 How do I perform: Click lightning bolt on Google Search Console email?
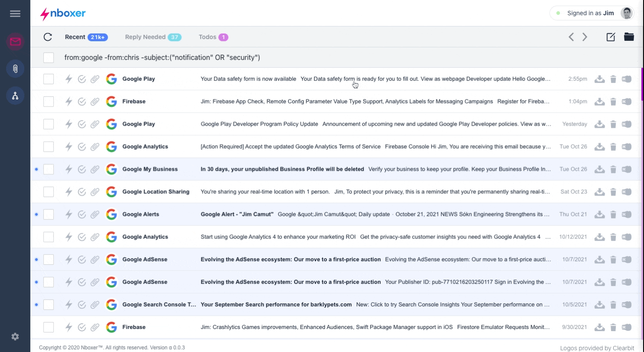pyautogui.click(x=69, y=305)
